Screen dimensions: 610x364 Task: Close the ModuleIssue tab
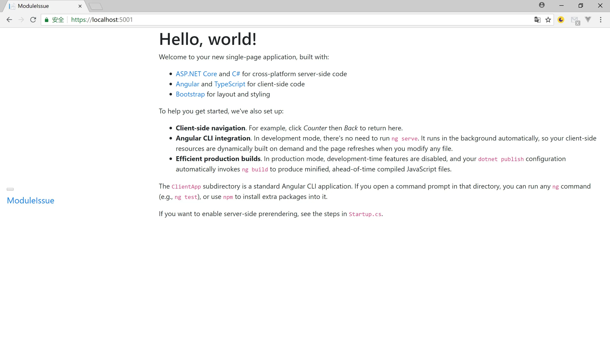point(80,6)
